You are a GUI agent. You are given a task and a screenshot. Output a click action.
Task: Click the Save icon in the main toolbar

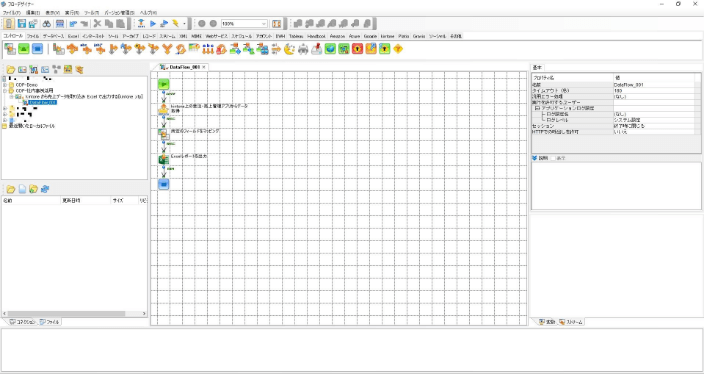pos(22,23)
